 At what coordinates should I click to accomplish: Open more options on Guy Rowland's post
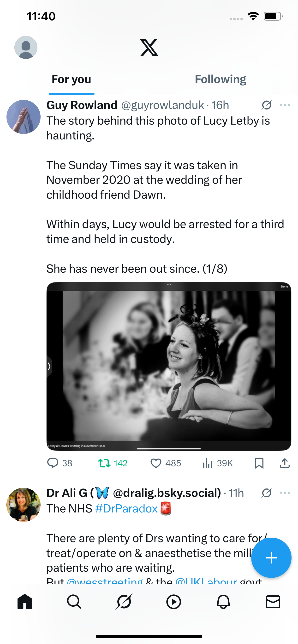[x=285, y=105]
